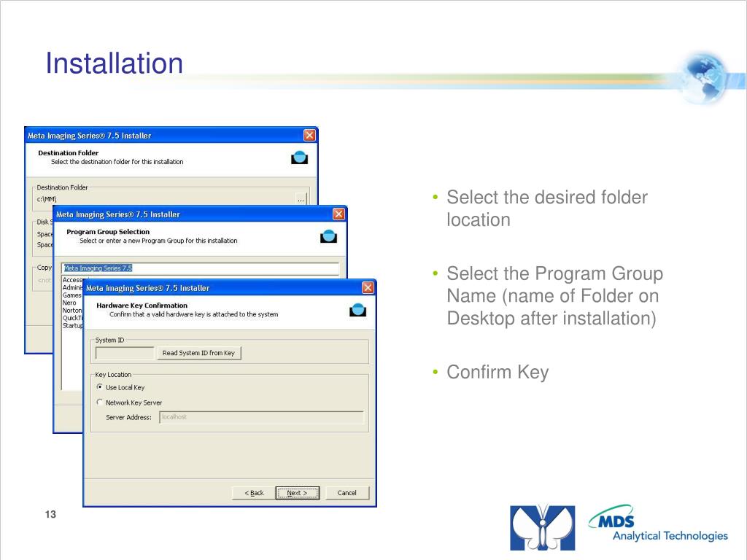Click the installer icon in Program Group header
This screenshot has width=747, height=560.
tap(329, 236)
